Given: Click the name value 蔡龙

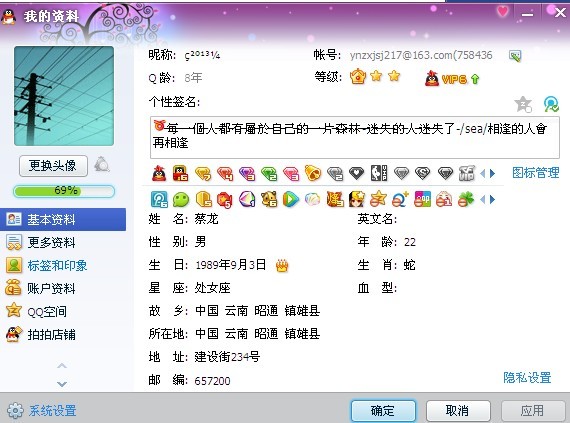Looking at the screenshot, I should click(206, 219).
